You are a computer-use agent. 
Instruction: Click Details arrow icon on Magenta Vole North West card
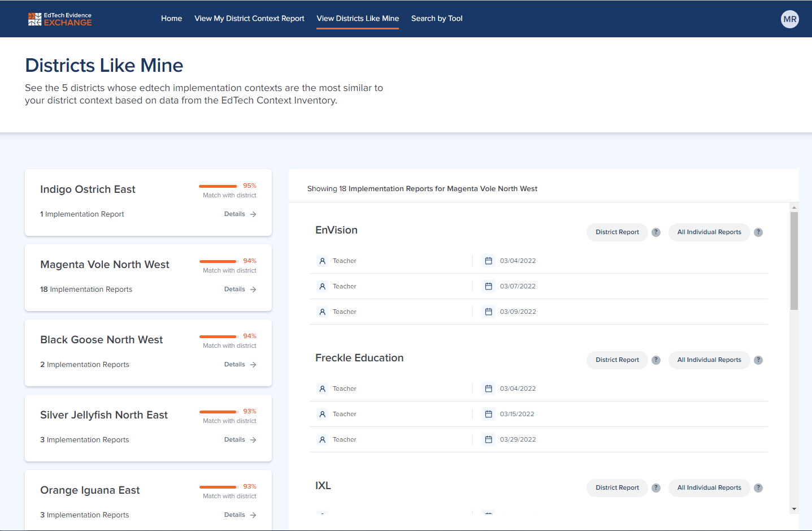253,290
